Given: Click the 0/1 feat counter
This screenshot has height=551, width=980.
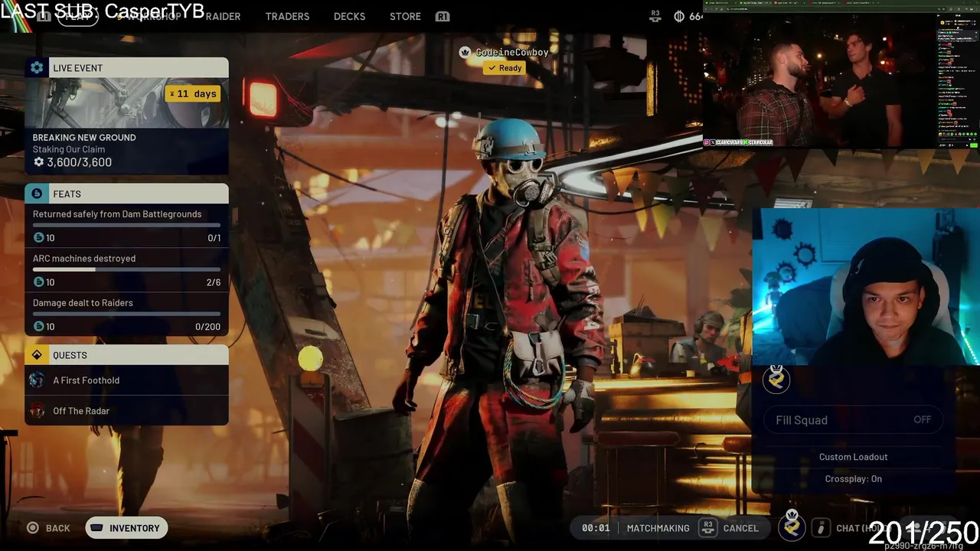Looking at the screenshot, I should tap(214, 238).
